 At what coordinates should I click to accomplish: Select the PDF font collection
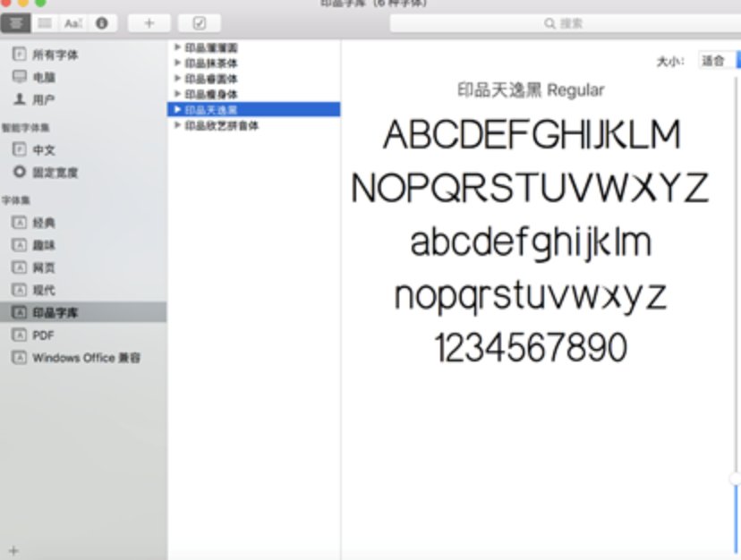point(43,335)
